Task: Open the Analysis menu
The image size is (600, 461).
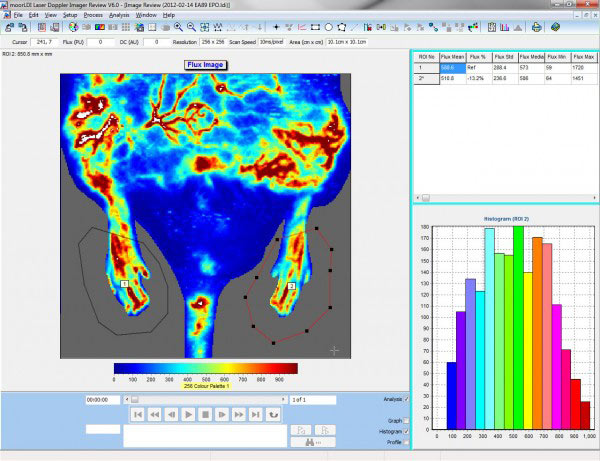Action: (x=119, y=16)
